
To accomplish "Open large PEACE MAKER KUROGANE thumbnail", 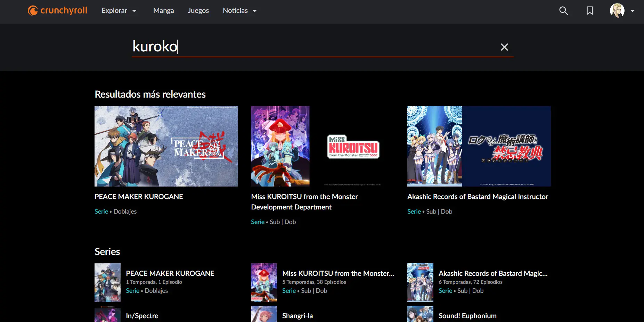I will pyautogui.click(x=166, y=146).
